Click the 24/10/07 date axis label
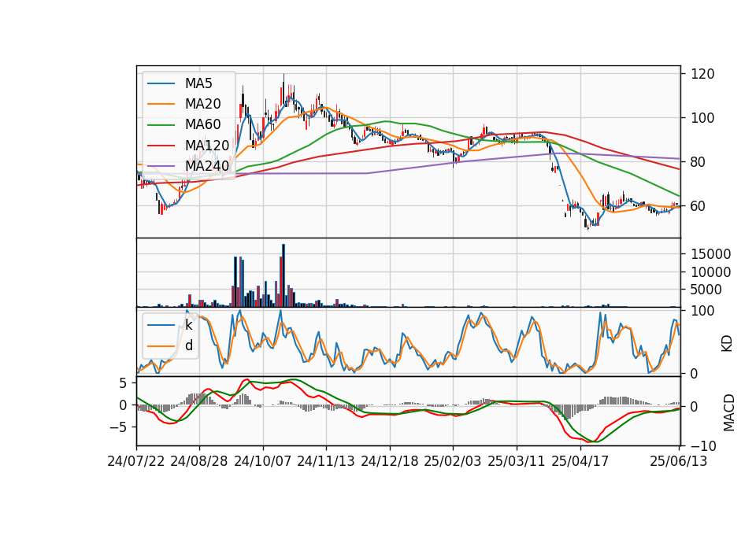 (x=263, y=461)
